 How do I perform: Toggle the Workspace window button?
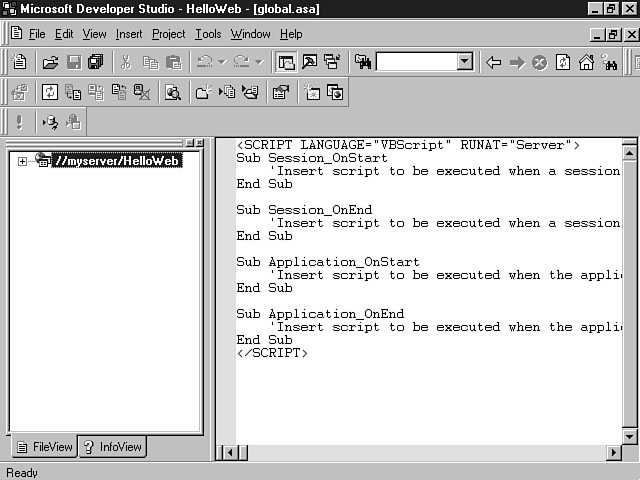[287, 62]
